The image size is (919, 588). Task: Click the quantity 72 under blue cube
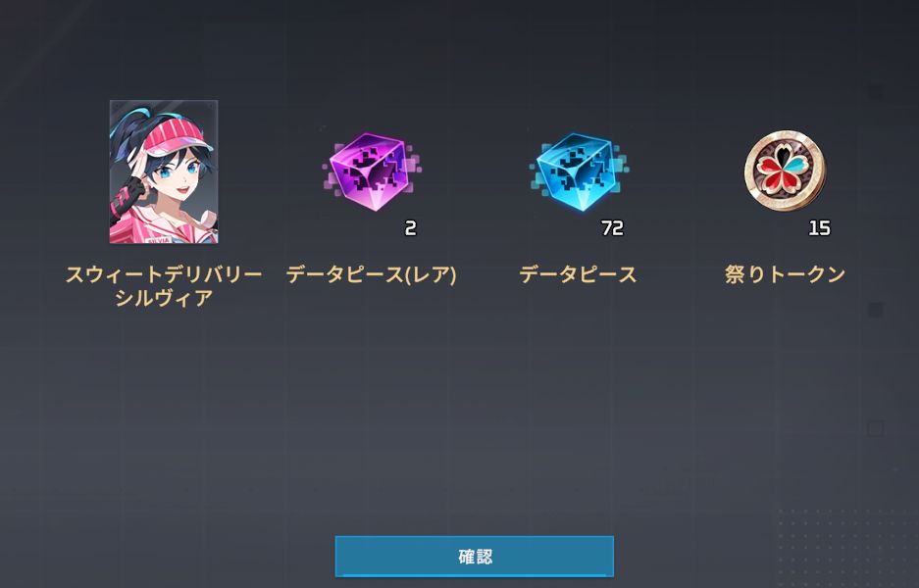point(612,227)
